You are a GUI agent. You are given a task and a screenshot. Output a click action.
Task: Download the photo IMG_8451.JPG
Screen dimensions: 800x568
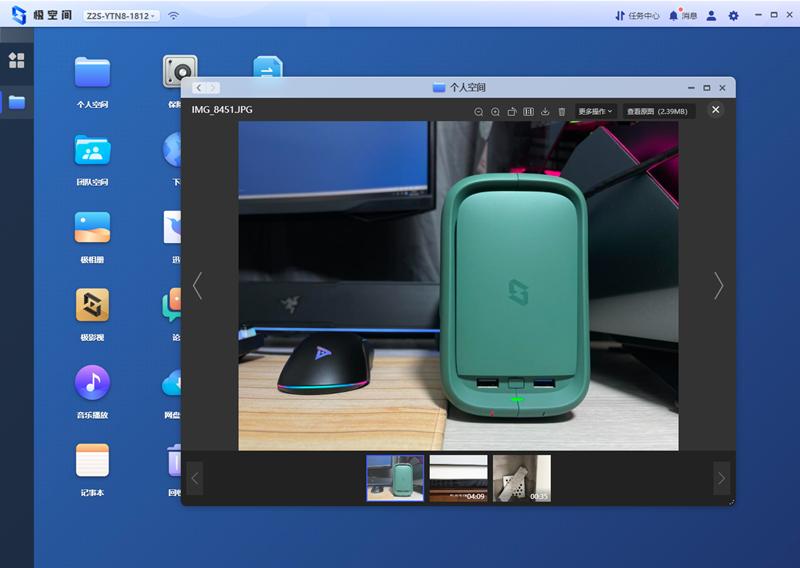tap(545, 111)
